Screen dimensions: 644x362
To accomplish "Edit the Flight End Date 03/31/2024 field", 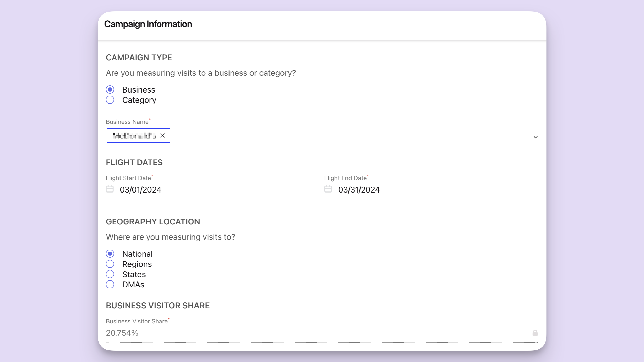I will pyautogui.click(x=431, y=190).
